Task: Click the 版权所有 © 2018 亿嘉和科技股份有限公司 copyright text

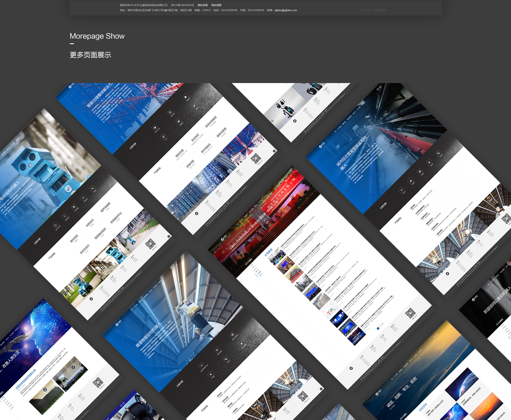Action: [x=144, y=5]
